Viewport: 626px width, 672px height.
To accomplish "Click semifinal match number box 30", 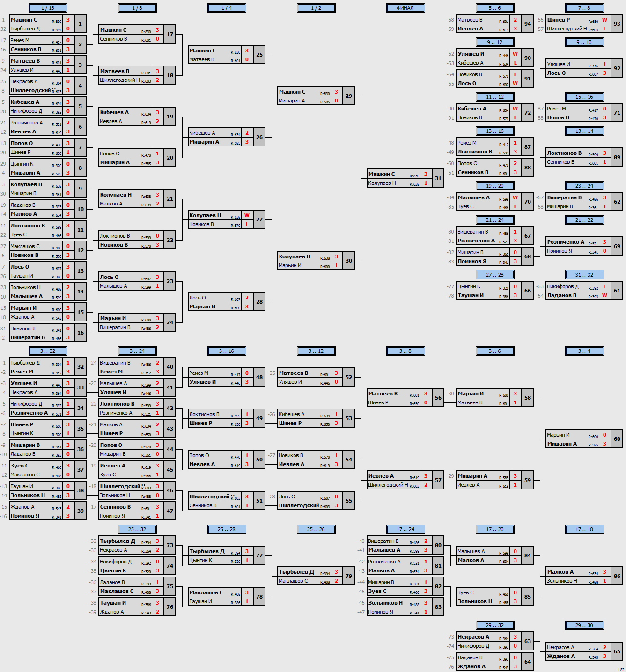I will pos(348,261).
